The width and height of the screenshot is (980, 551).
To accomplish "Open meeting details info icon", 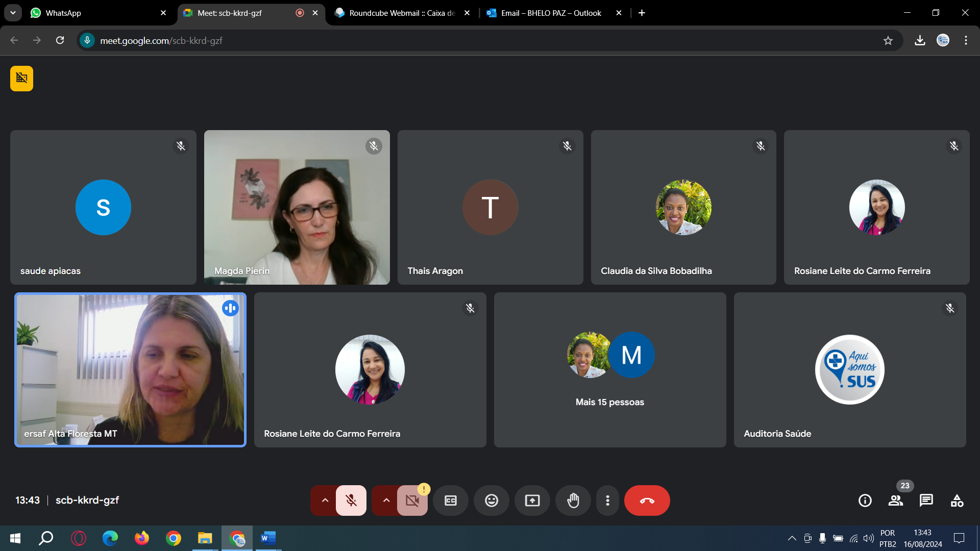I will (x=865, y=500).
